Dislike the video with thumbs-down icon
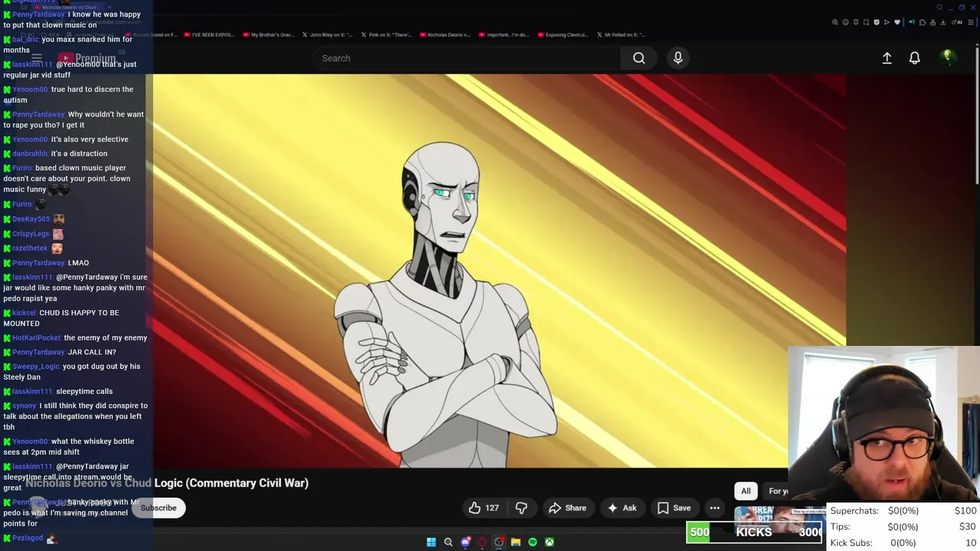980x551 pixels. point(521,508)
